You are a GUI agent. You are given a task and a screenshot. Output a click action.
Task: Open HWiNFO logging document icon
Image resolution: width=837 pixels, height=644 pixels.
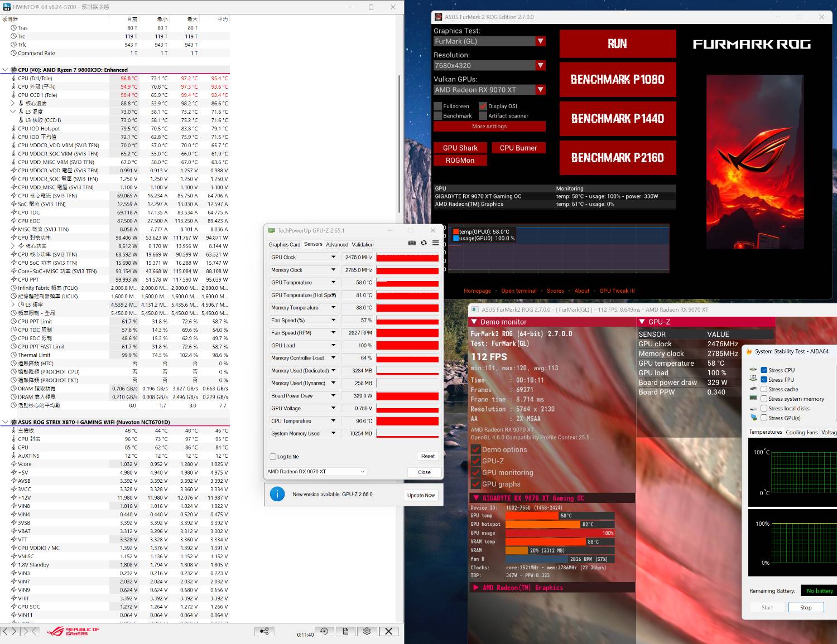pyautogui.click(x=345, y=631)
